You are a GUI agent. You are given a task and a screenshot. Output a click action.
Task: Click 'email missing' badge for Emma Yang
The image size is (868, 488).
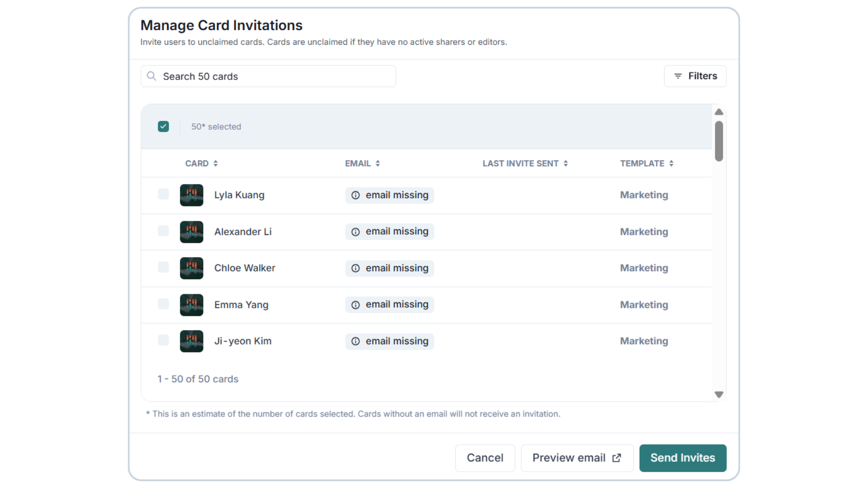pyautogui.click(x=390, y=305)
